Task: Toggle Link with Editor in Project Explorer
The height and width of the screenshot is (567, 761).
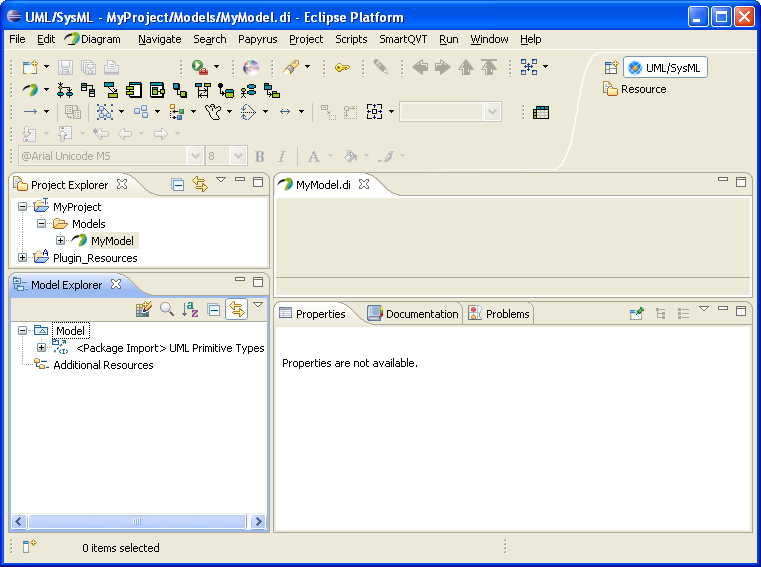Action: (x=199, y=184)
